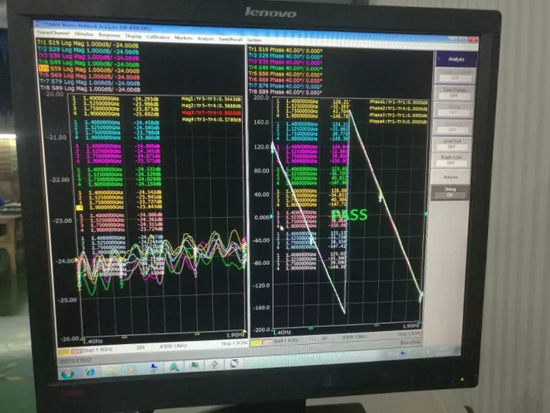Open the Windows Start orb
Screen dimensions: 550x413
[67, 374]
